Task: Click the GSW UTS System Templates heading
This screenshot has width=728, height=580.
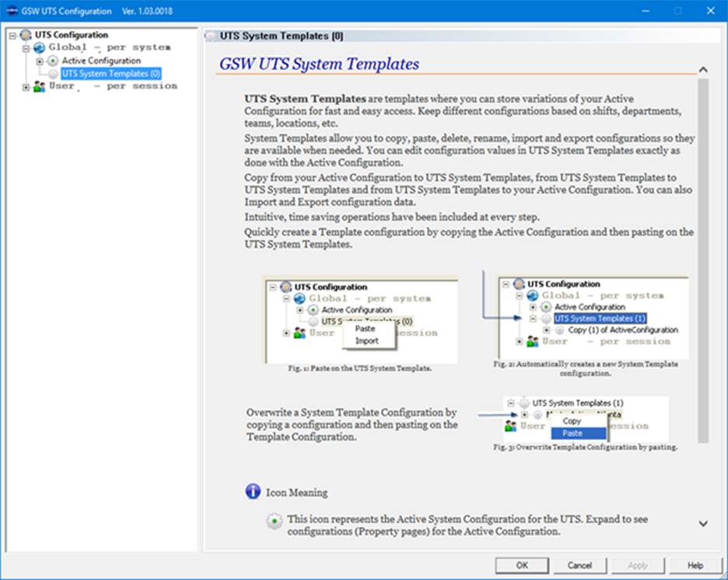Action: tap(320, 64)
